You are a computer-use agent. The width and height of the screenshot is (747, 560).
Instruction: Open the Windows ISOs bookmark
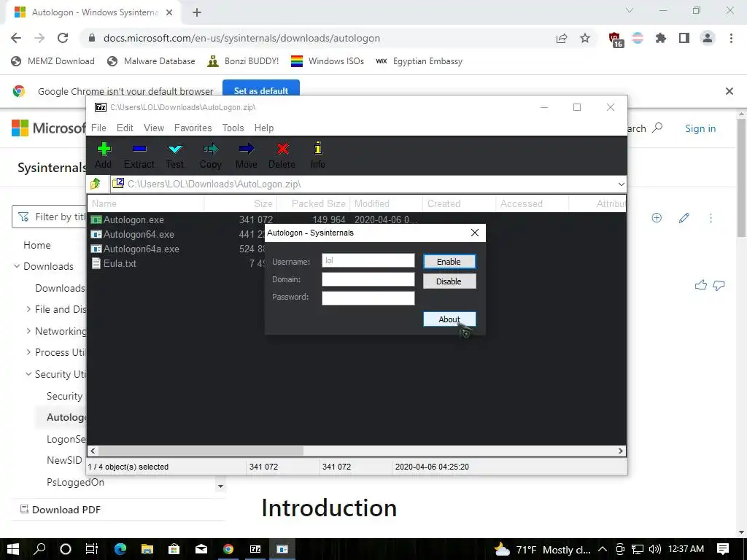point(328,61)
